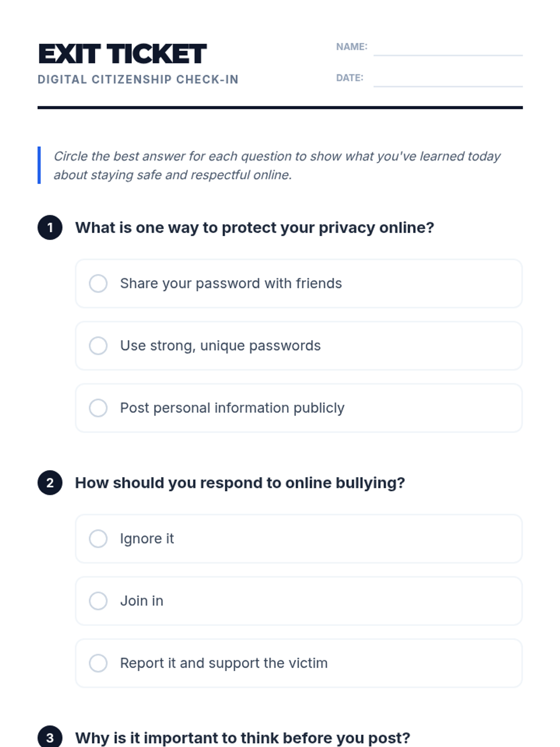Viewport: 560px width, 747px height.
Task: Click the question 2 number badge
Action: [50, 483]
